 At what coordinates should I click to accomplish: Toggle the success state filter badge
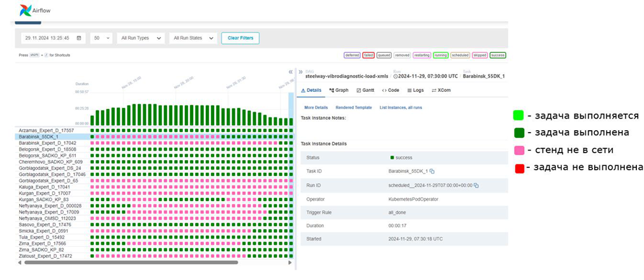pyautogui.click(x=498, y=55)
